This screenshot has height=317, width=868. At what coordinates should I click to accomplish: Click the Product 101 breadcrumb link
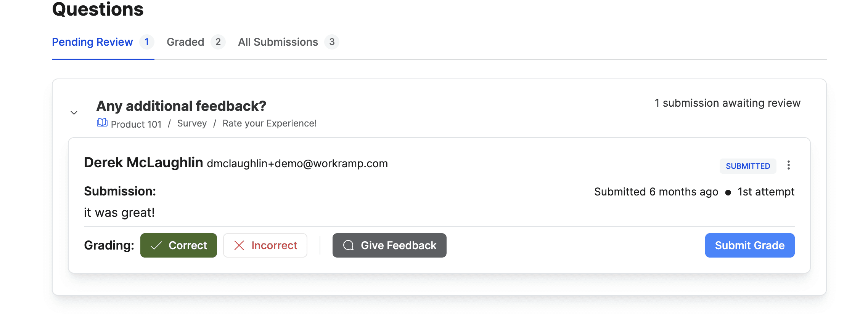coord(136,124)
